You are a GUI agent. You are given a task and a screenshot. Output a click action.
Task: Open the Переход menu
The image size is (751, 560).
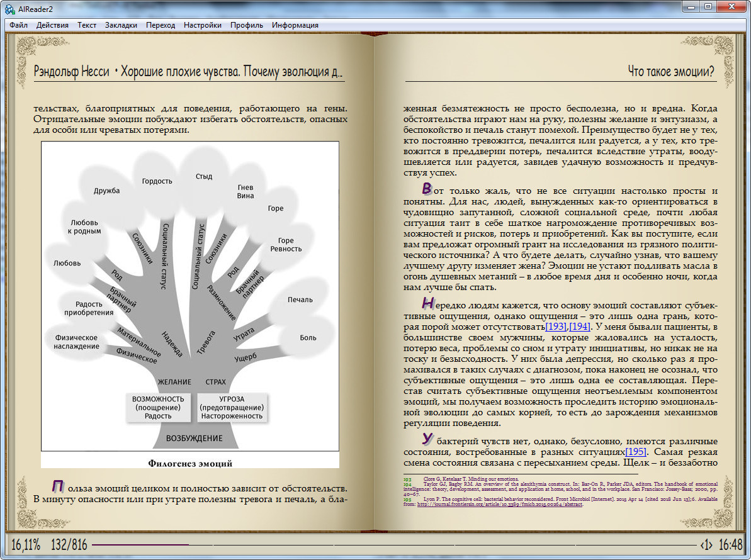(161, 25)
